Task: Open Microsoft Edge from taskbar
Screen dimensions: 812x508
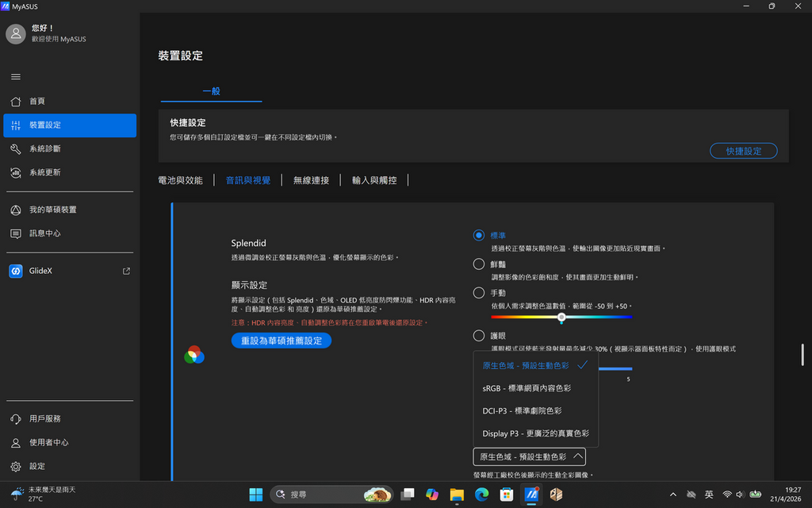Action: point(481,495)
